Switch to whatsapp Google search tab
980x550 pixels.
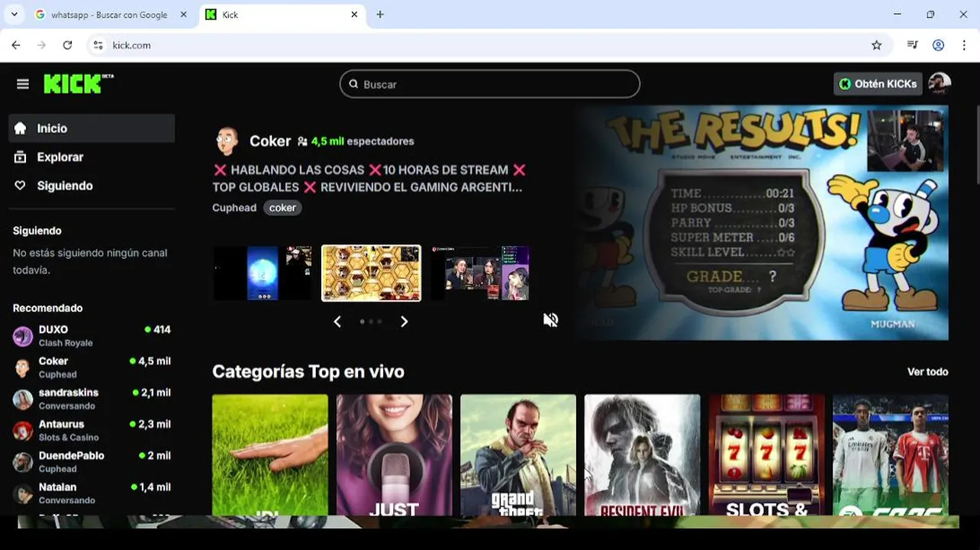click(x=111, y=15)
